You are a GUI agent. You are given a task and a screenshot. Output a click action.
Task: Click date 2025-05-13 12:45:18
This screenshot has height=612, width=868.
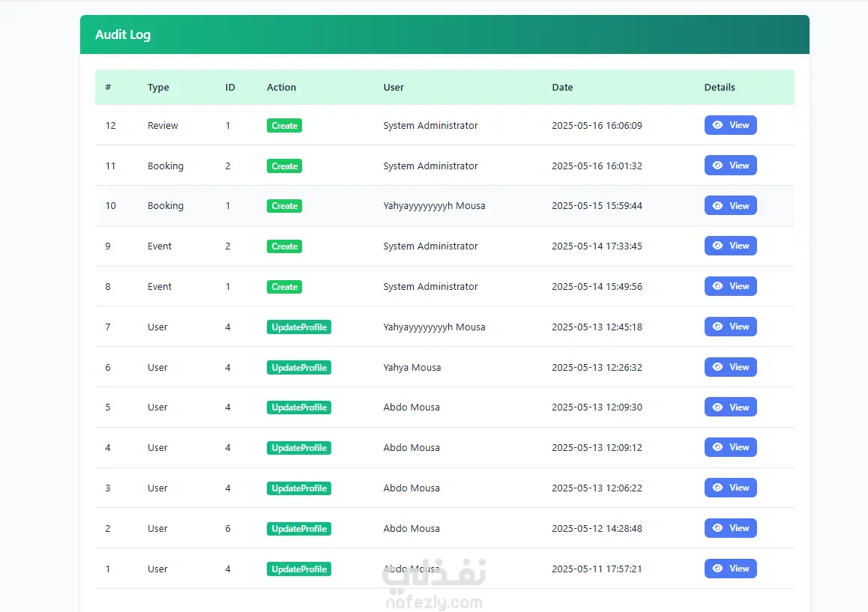point(597,327)
